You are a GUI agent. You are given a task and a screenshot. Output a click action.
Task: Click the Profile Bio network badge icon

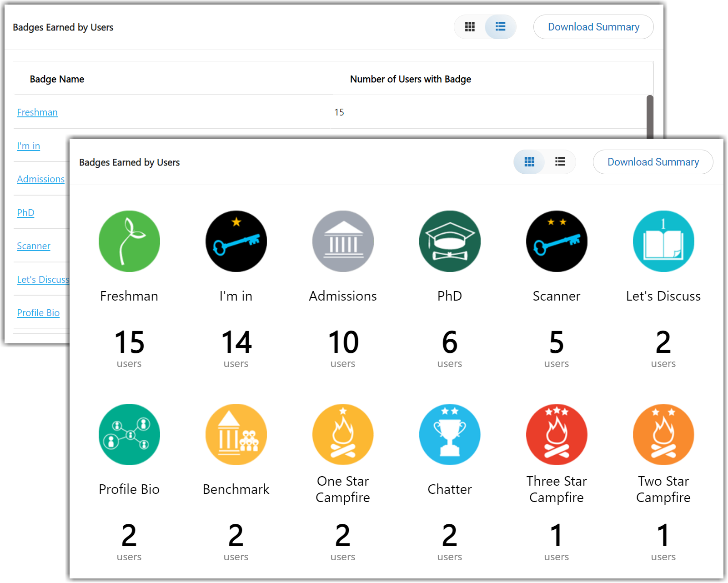pos(129,434)
